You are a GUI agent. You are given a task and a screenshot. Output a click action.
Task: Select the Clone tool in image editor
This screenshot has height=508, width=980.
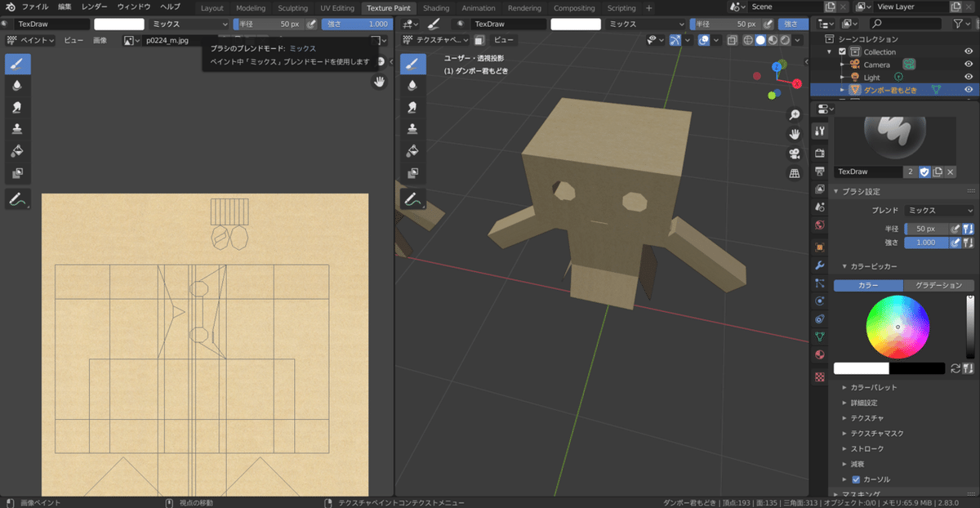17,129
